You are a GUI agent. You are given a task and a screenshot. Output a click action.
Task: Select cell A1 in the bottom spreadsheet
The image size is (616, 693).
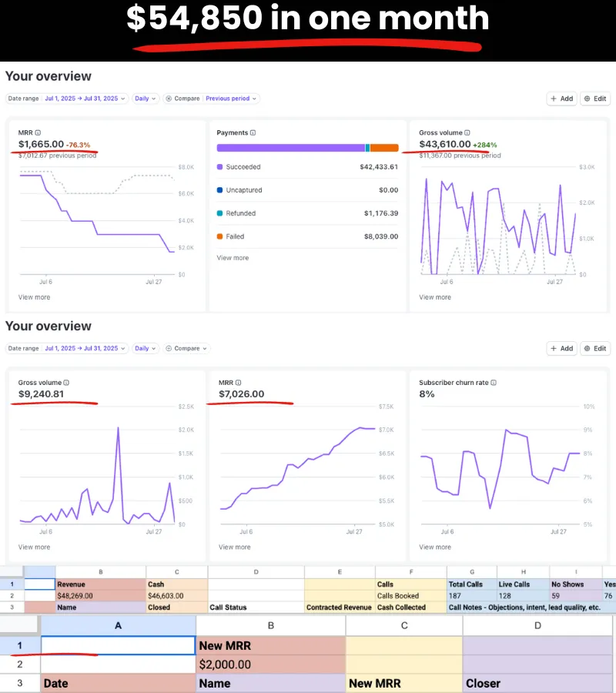pos(118,645)
